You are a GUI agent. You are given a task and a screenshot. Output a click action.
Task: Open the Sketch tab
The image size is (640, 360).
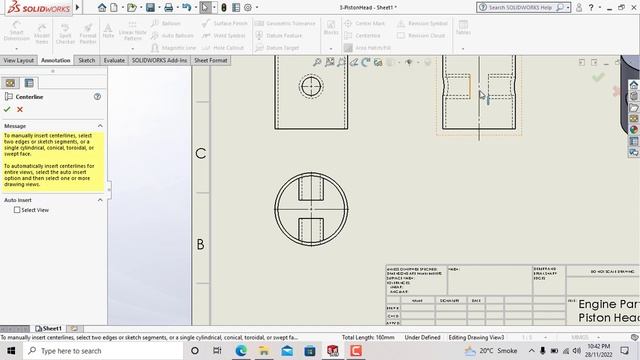[87, 60]
